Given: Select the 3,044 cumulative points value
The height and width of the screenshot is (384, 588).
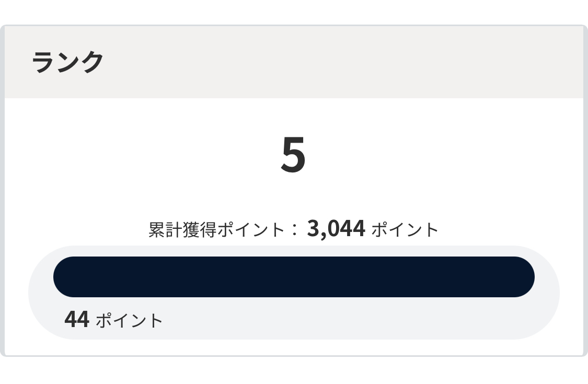Looking at the screenshot, I should tap(336, 228).
